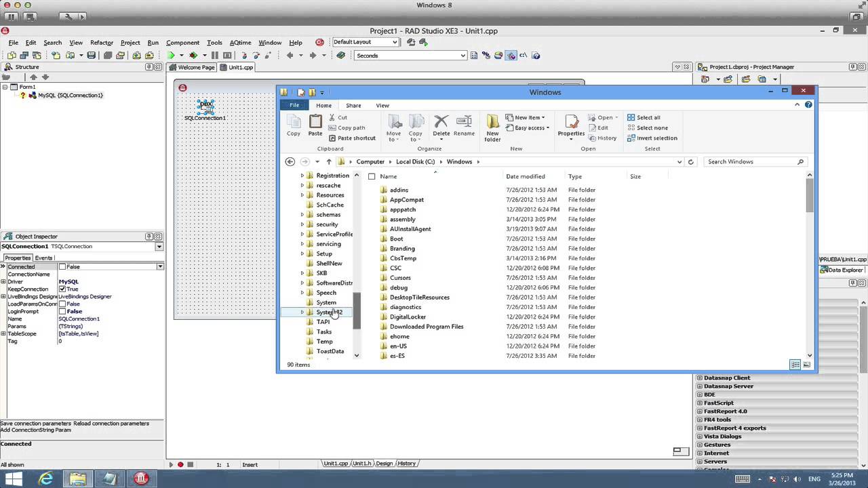Open the Events tab in Object Inspector
Screen dimensions: 868x488
(x=44, y=258)
